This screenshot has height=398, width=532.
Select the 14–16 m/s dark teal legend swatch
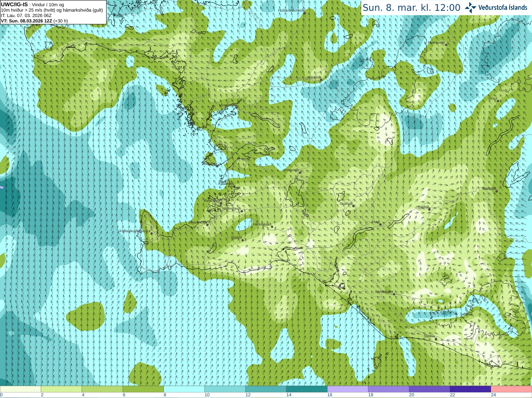click(x=307, y=389)
